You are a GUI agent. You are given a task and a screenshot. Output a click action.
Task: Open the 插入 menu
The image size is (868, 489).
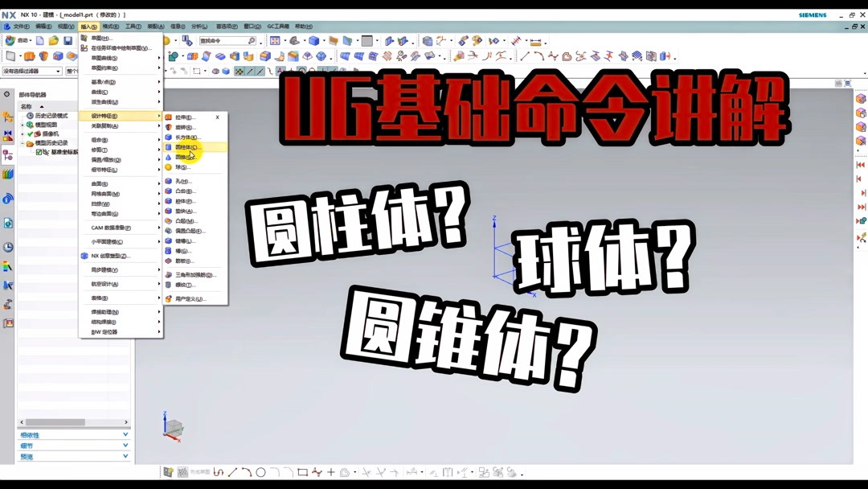88,27
